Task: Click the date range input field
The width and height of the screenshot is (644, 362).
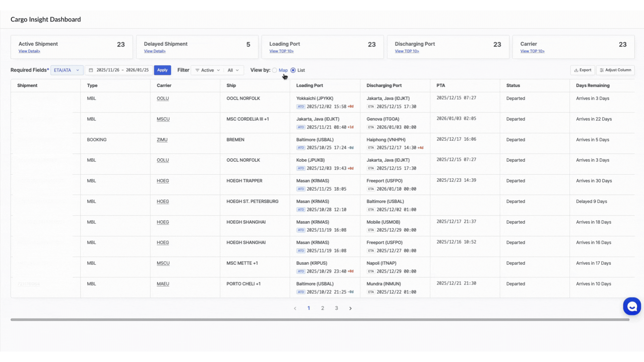Action: point(122,70)
